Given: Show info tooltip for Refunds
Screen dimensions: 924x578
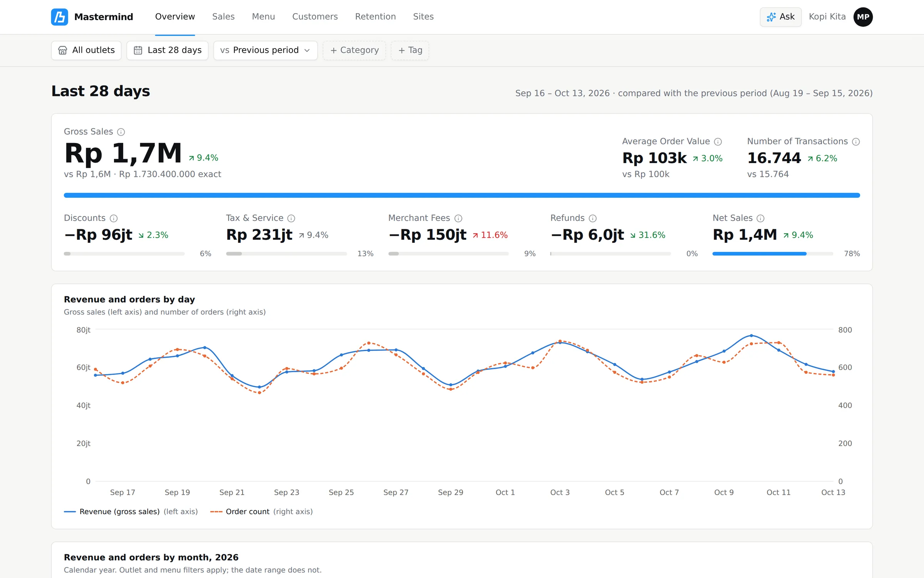Looking at the screenshot, I should 593,218.
